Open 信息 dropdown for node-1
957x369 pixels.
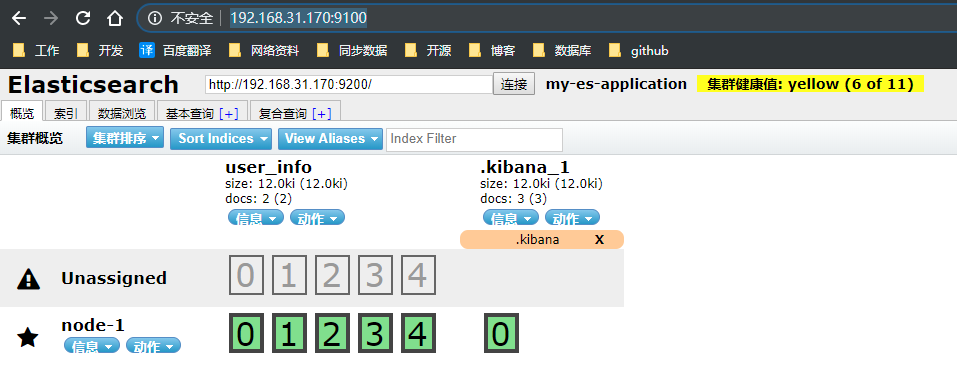pos(92,346)
